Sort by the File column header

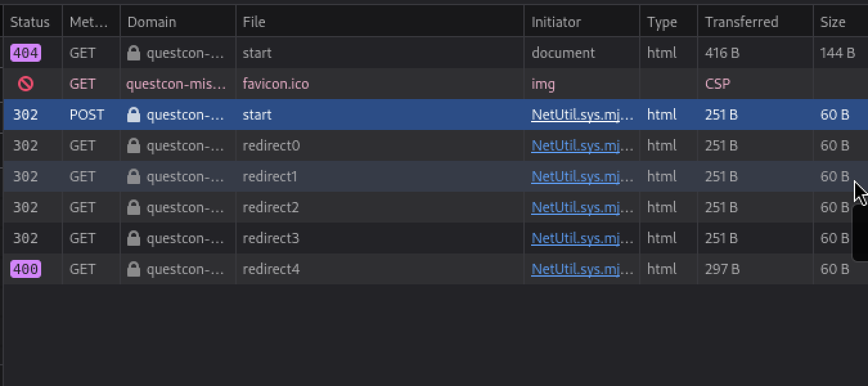coord(254,22)
